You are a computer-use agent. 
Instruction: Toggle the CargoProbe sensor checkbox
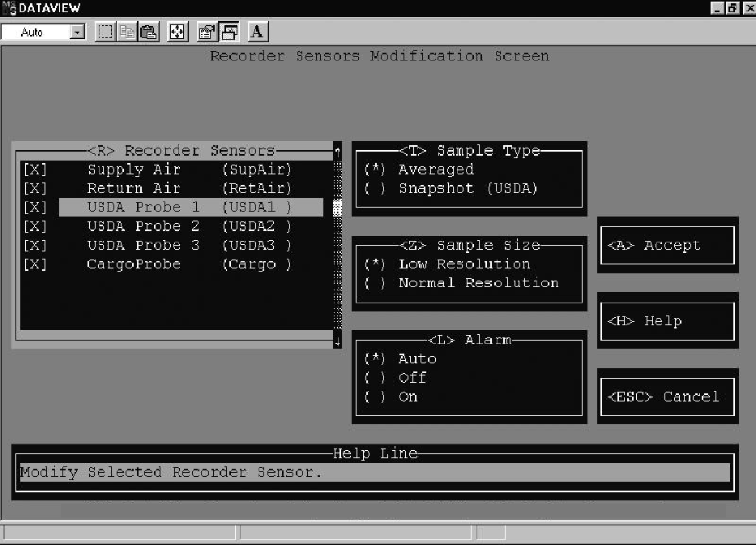tap(35, 264)
